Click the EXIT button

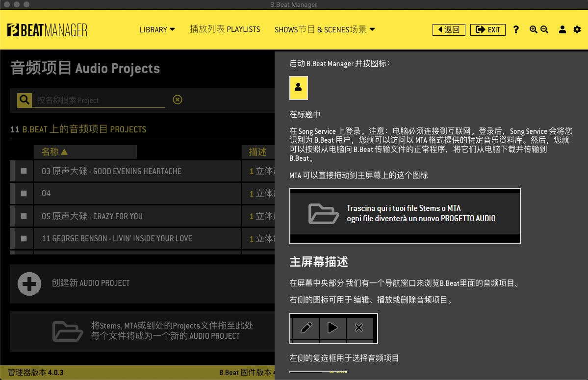(488, 29)
